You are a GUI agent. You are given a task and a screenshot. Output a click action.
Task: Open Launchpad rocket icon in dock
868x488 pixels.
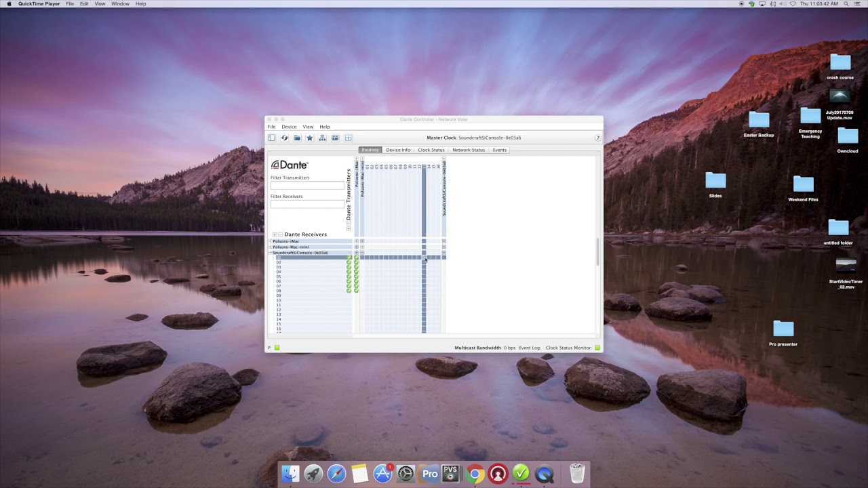click(313, 474)
